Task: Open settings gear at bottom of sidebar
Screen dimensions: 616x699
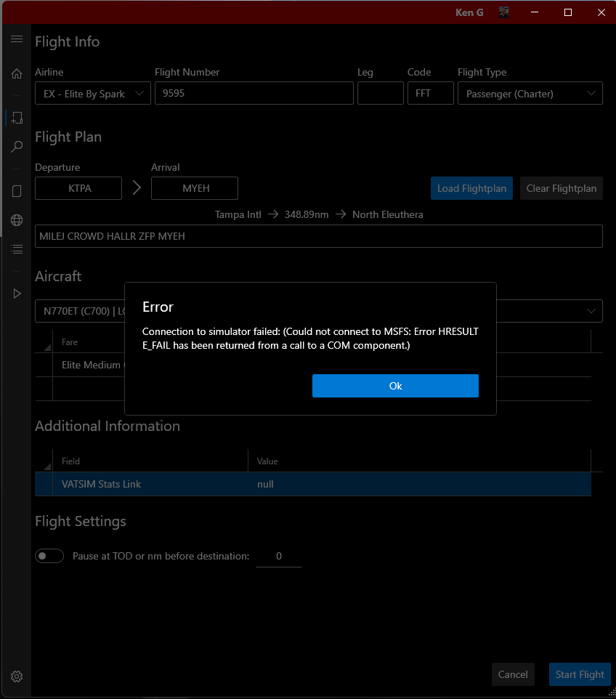Action: [x=17, y=676]
